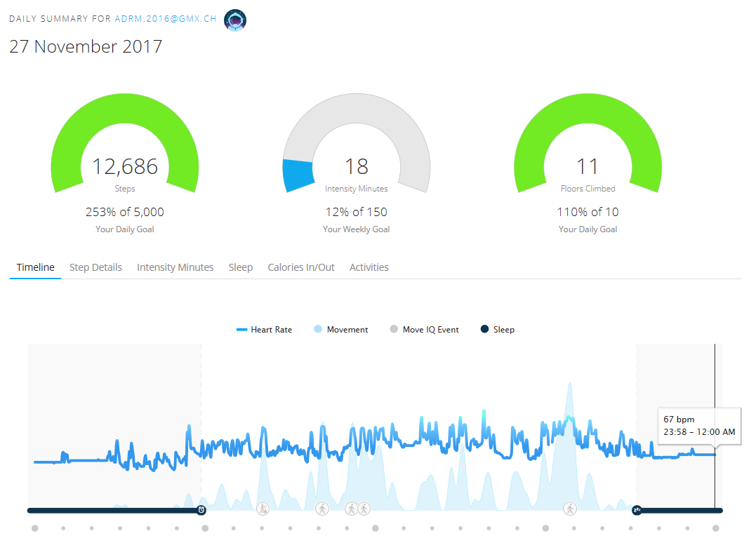Open the Activities tab
This screenshot has height=536, width=756.
(x=369, y=267)
